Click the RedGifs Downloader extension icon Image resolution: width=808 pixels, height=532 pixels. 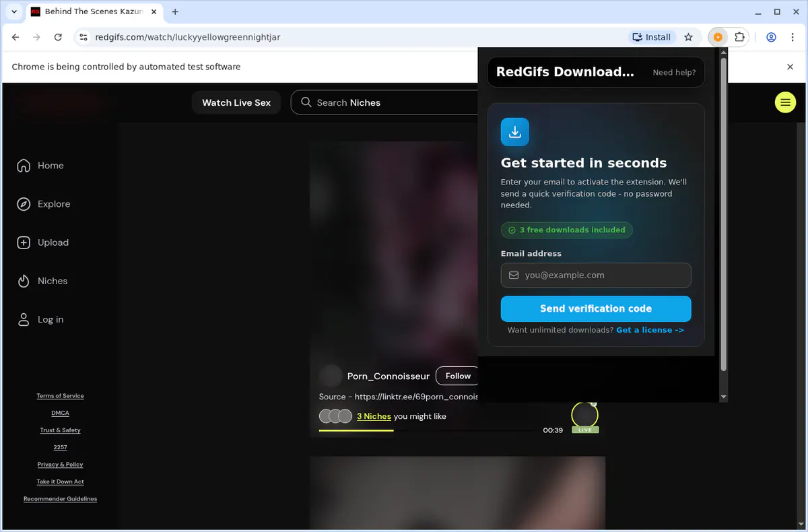coord(718,37)
